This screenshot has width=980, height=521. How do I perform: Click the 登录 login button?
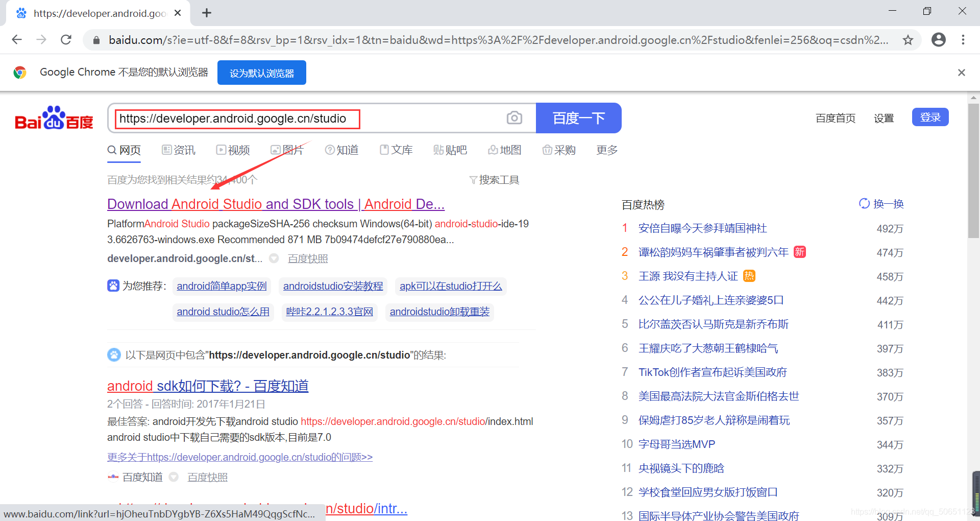coord(930,117)
